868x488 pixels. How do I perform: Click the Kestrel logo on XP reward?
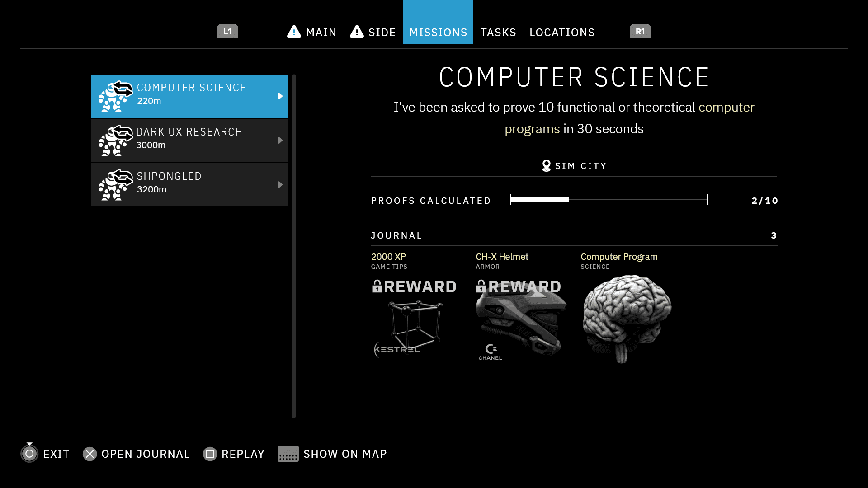pyautogui.click(x=397, y=349)
